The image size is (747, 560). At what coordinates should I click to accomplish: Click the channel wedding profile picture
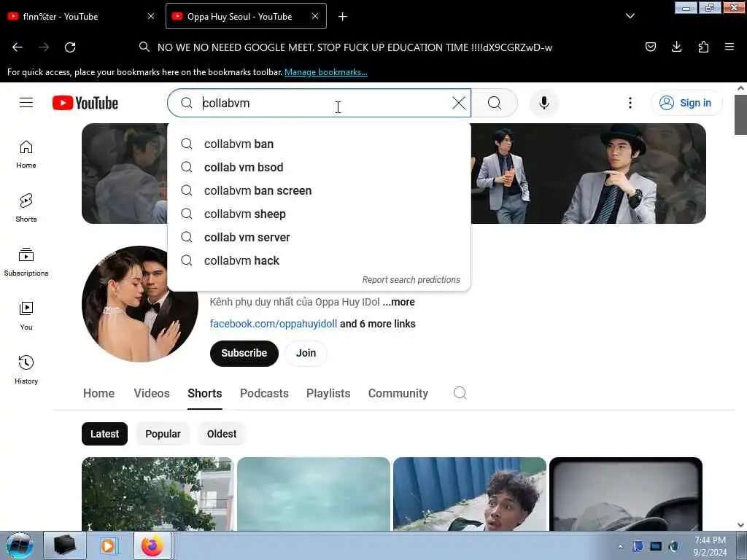[139, 304]
